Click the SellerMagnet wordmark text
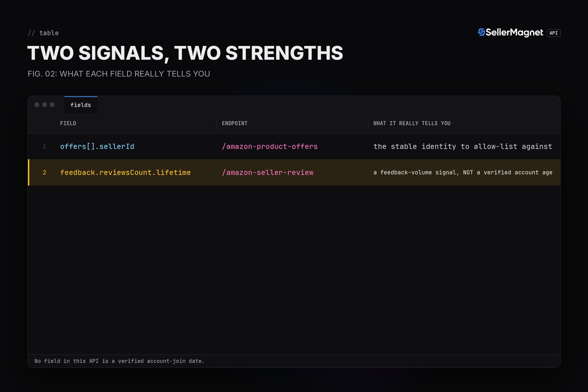 pos(514,33)
